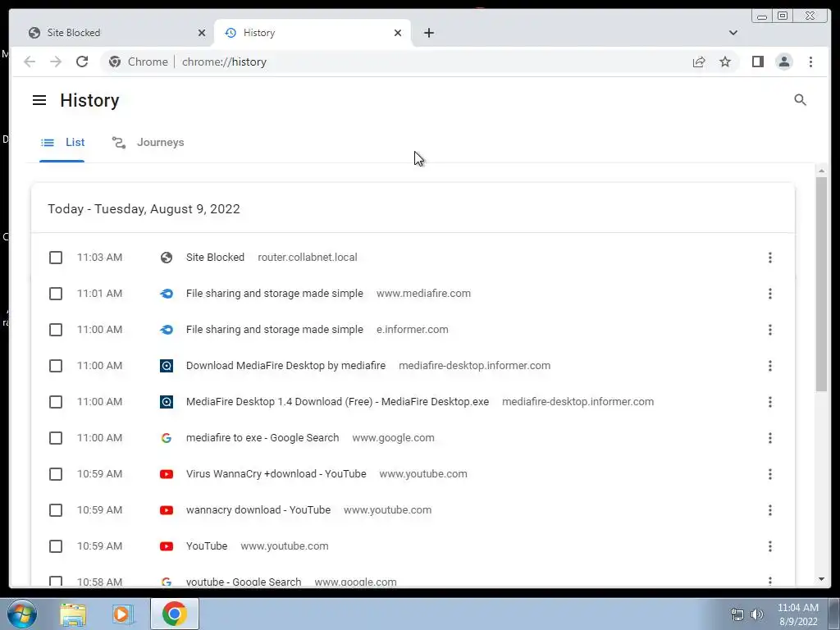The width and height of the screenshot is (840, 630).
Task: Open Virus WannaCry +download - YouTube link
Action: (276, 473)
